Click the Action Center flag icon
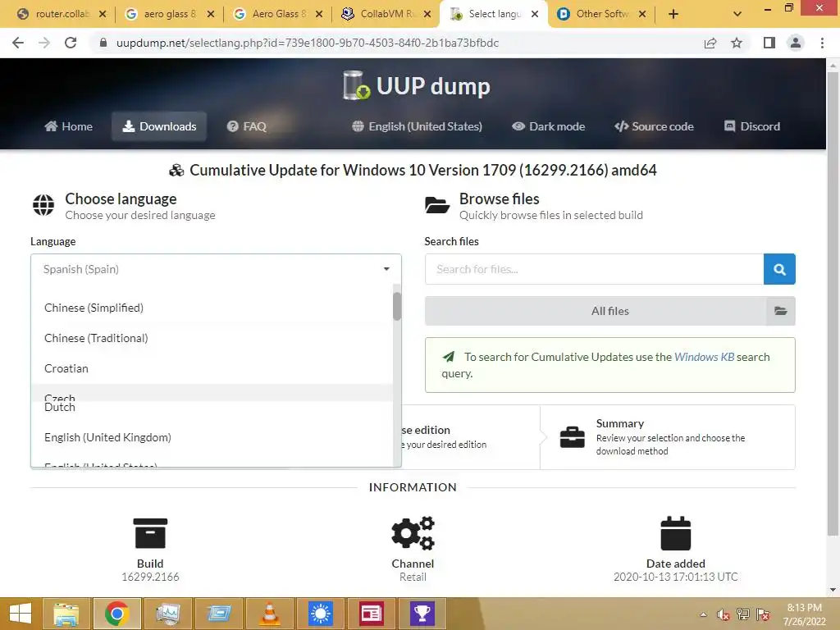This screenshot has height=630, width=840. [763, 614]
